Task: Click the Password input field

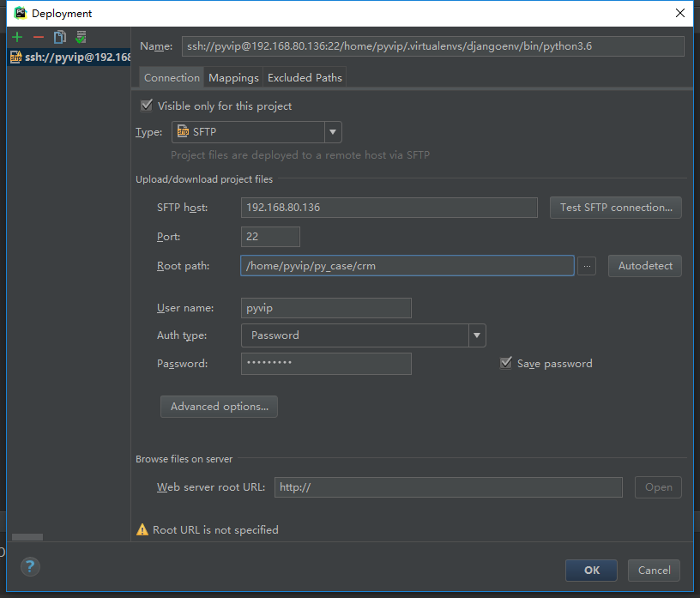Action: 326,364
